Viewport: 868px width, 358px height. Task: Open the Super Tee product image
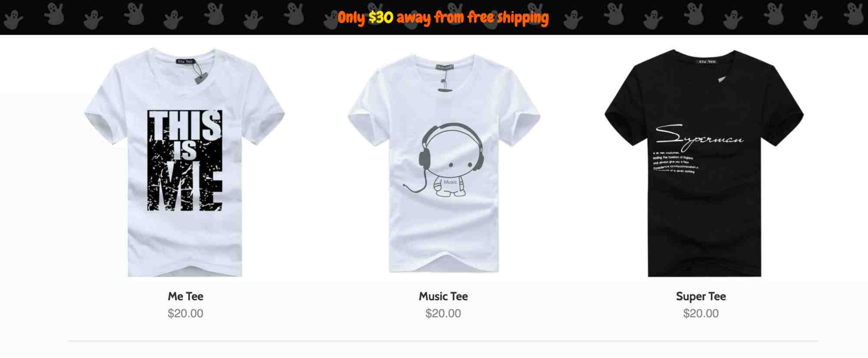tap(704, 163)
